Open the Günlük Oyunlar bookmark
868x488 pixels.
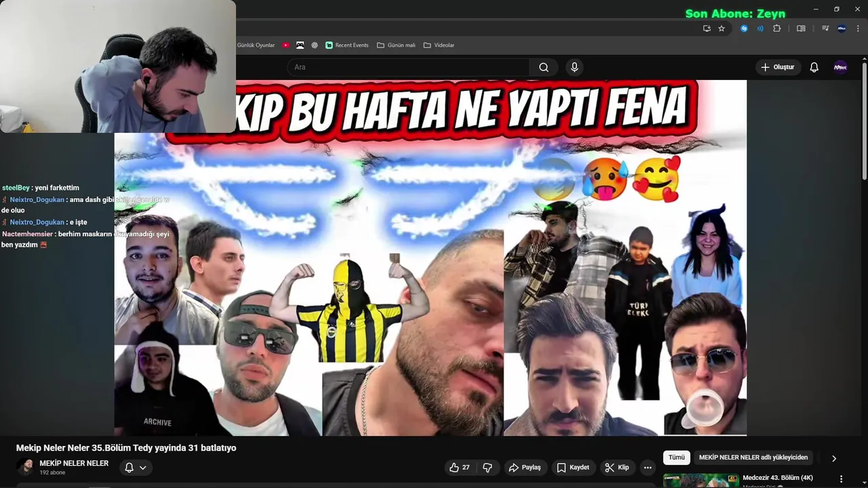[256, 45]
